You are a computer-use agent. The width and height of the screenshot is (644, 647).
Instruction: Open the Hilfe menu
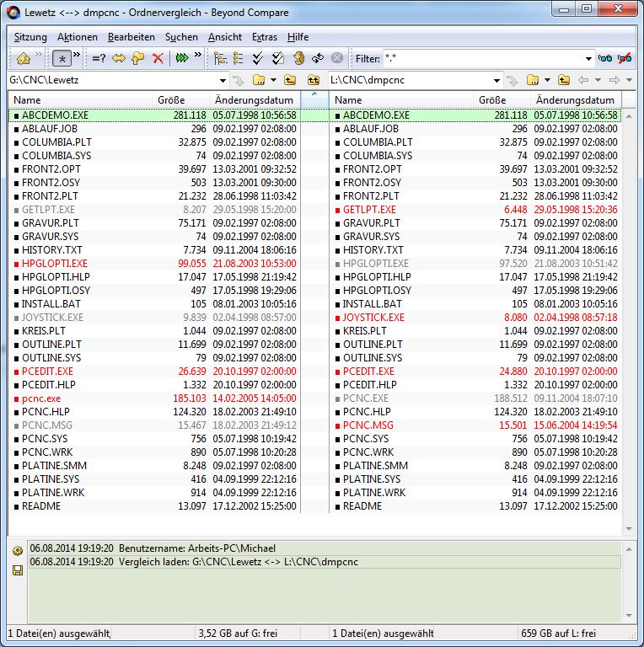(x=298, y=37)
